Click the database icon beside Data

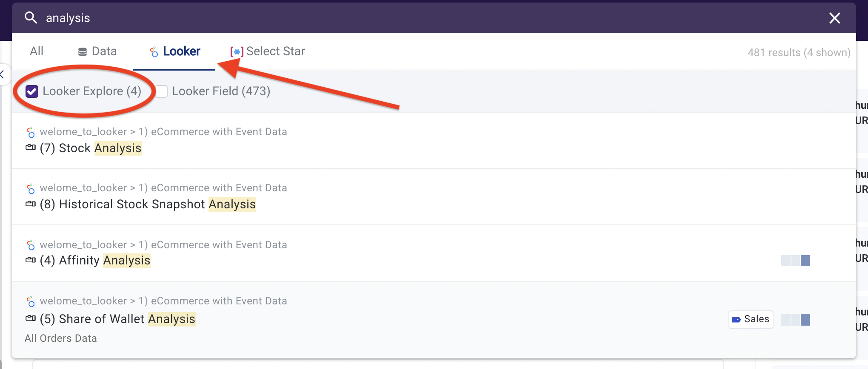[x=83, y=52]
